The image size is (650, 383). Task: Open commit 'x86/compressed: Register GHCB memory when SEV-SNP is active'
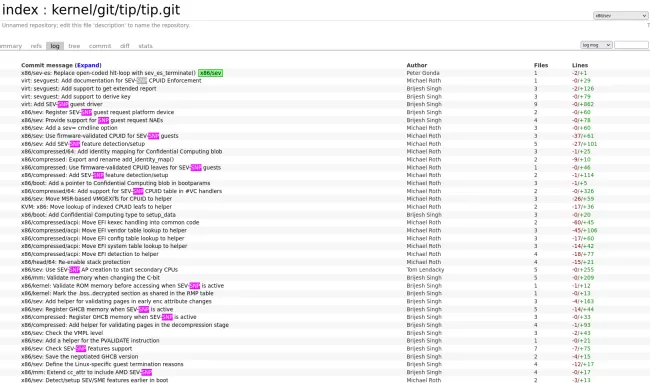click(x=109, y=317)
